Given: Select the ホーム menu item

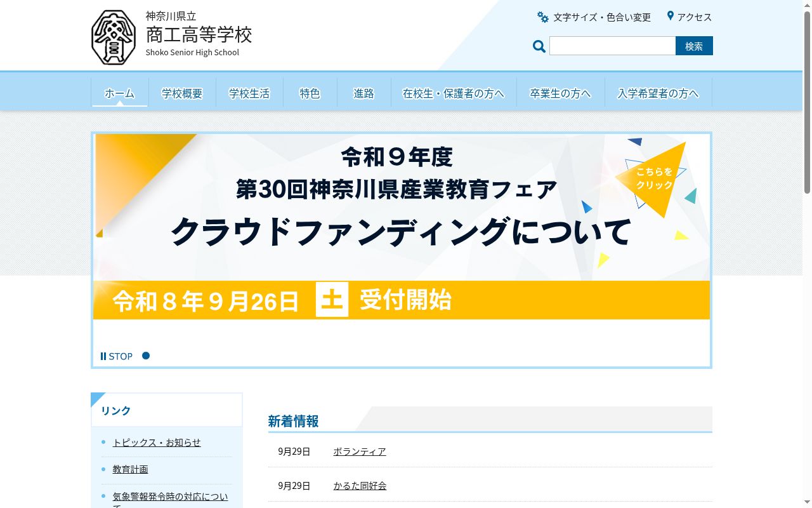Looking at the screenshot, I should tap(119, 93).
